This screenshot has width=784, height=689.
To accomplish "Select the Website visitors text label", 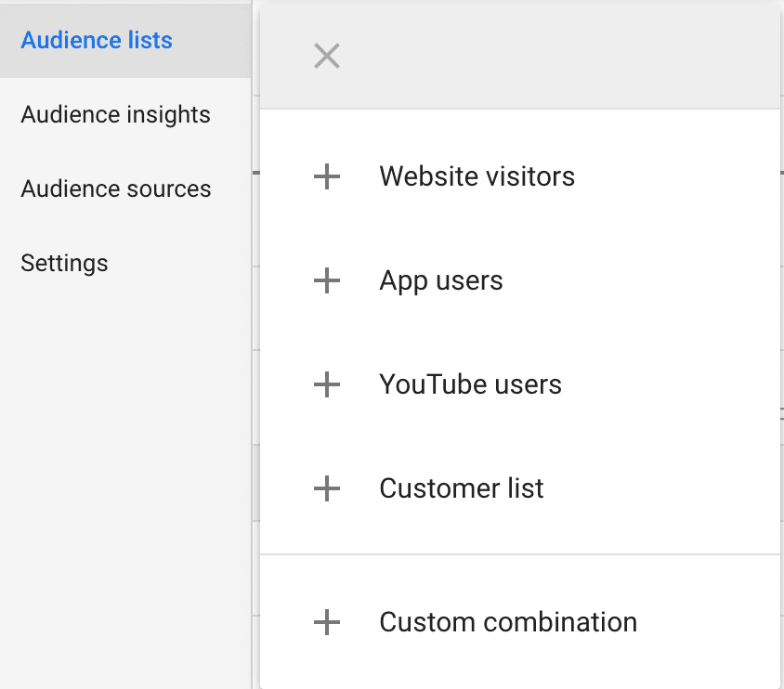I will [x=477, y=176].
